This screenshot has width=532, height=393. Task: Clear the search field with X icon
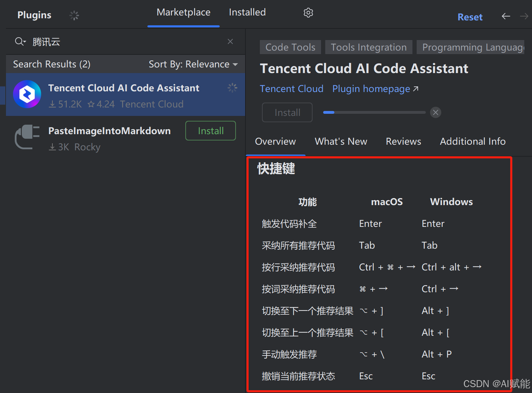[230, 42]
